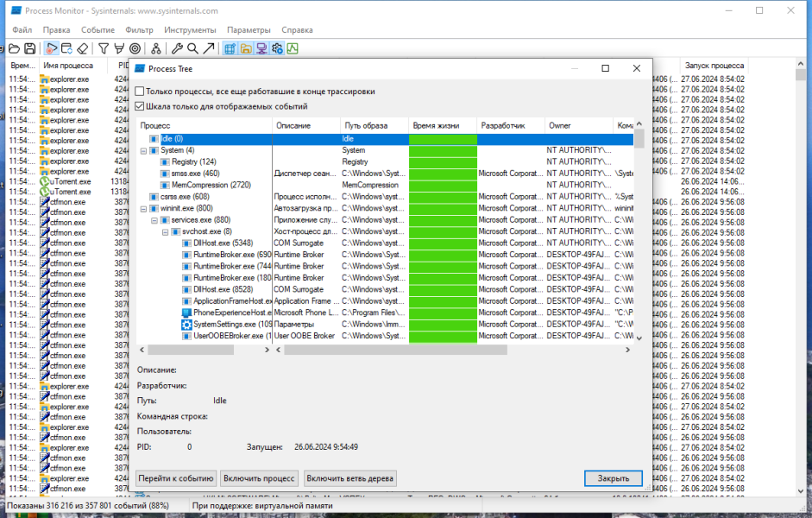Open the Событие menu

coord(98,30)
